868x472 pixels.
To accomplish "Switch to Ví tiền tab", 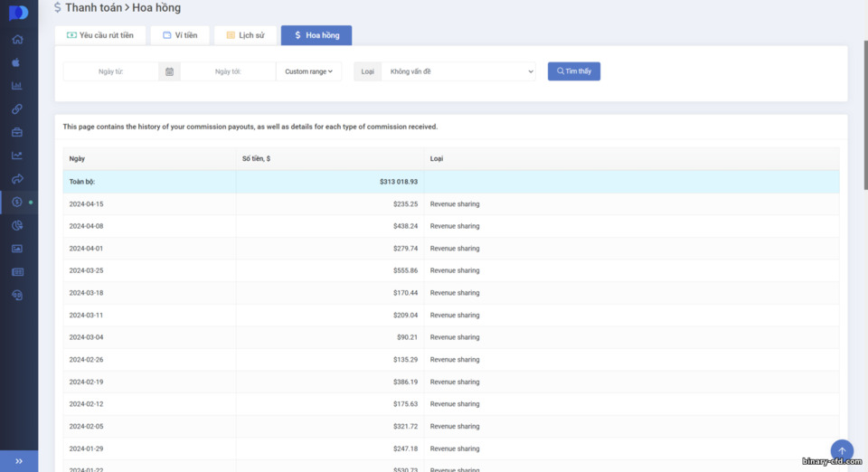I will (x=180, y=35).
